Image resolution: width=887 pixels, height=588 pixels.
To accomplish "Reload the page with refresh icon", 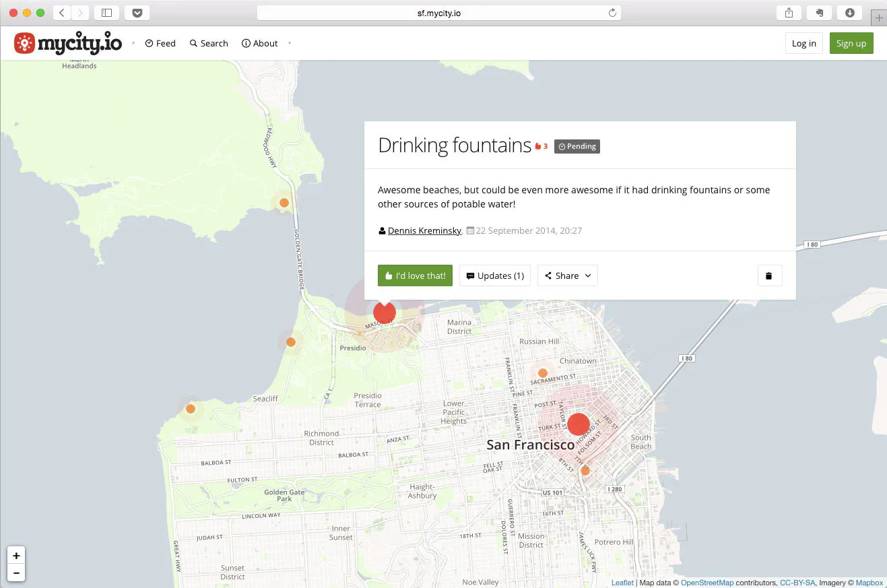I will tap(612, 13).
